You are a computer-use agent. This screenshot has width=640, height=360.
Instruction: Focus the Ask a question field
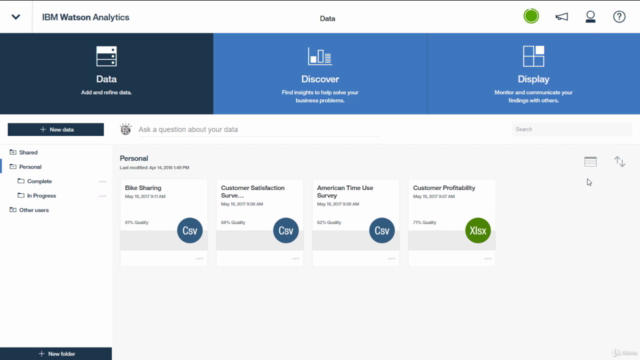coord(259,129)
